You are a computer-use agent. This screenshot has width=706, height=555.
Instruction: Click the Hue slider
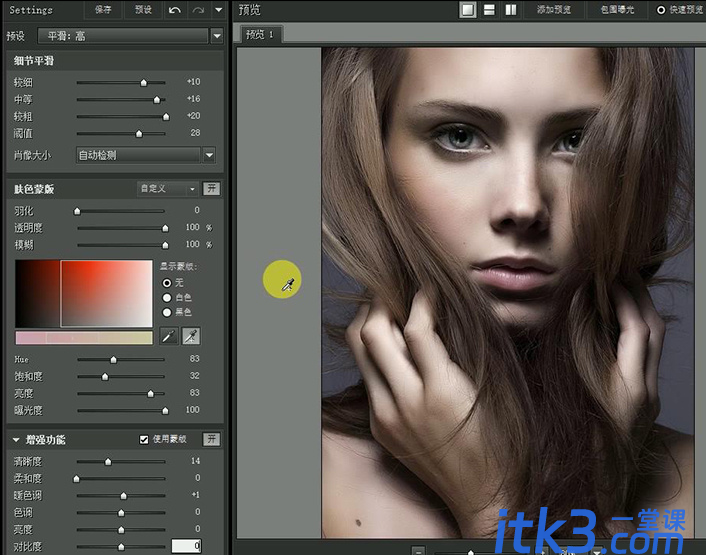[x=121, y=359]
